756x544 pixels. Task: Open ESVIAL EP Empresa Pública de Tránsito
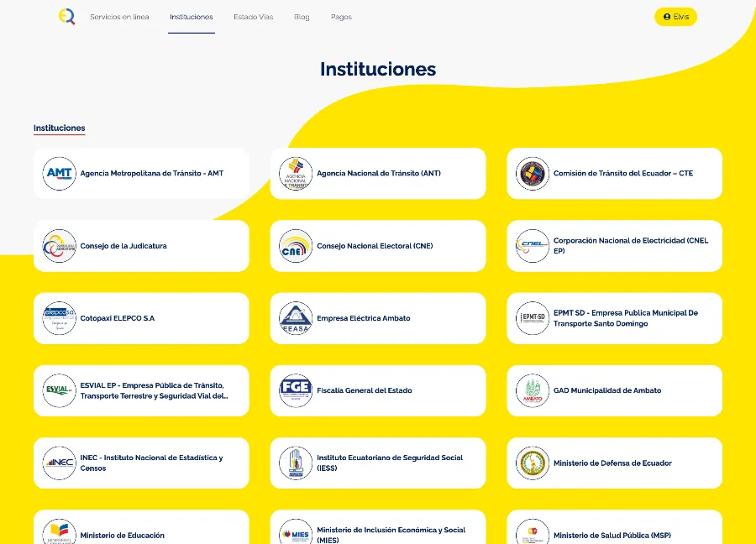(x=155, y=390)
